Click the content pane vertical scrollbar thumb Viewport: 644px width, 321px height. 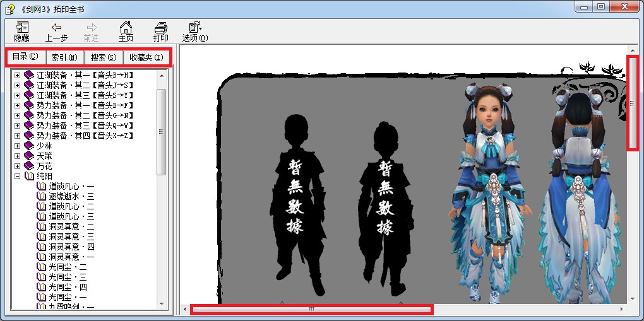(633, 103)
